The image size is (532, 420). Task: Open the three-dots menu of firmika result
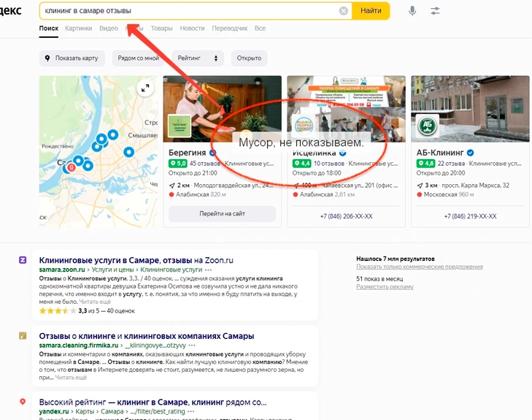[x=192, y=345]
